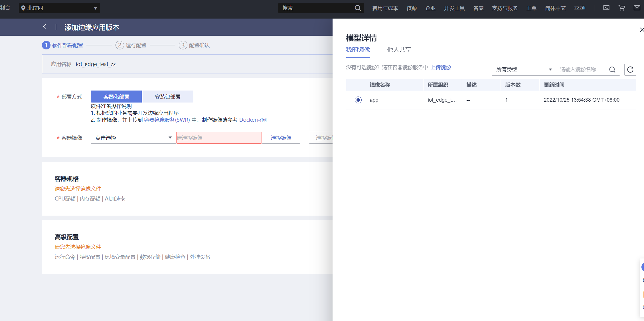Open the cloud shell terminal icon
The height and width of the screenshot is (321, 644).
tap(606, 8)
